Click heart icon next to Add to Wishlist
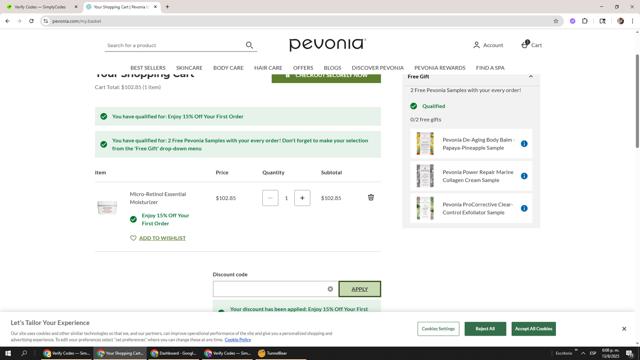This screenshot has width=640, height=360. point(133,238)
